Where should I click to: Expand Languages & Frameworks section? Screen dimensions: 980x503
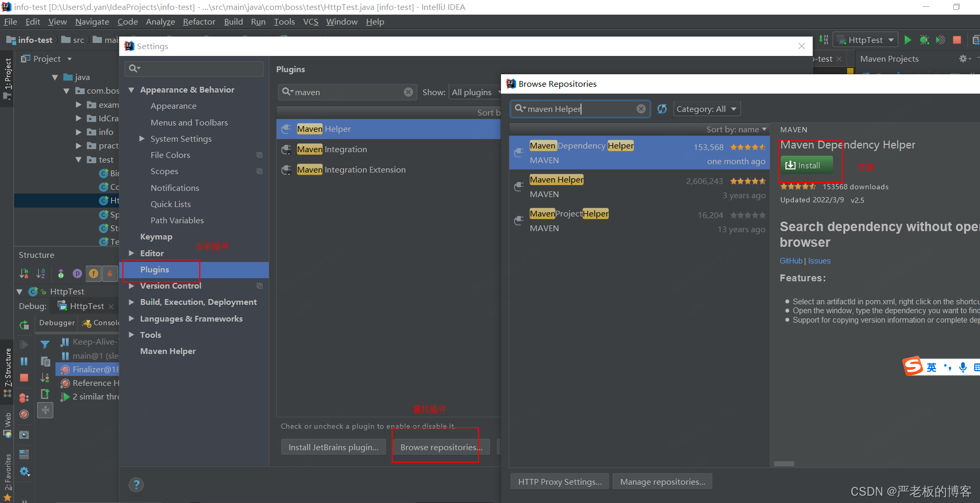132,318
